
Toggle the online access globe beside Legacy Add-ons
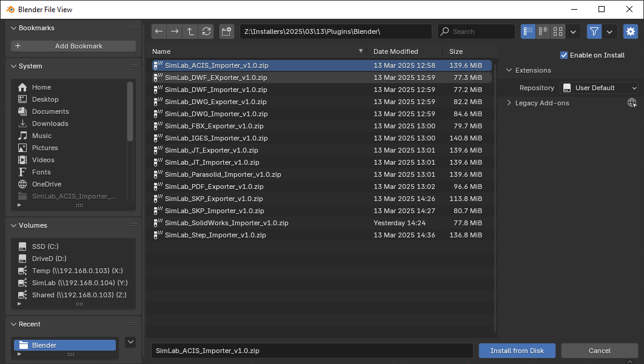pos(631,103)
